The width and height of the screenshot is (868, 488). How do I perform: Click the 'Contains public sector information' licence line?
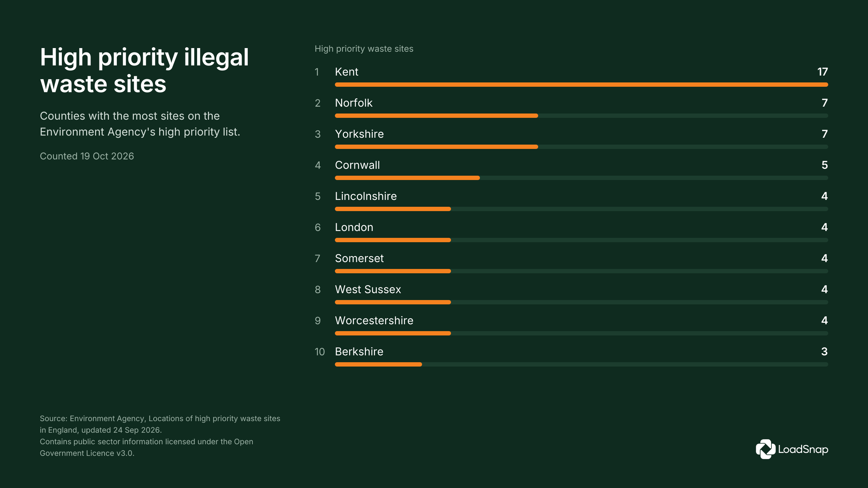point(146,442)
